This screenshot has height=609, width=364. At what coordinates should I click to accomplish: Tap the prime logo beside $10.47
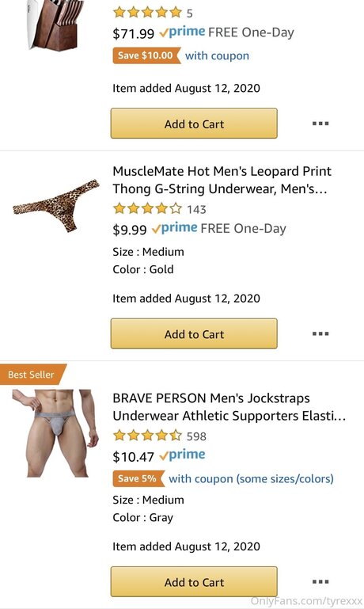point(182,455)
